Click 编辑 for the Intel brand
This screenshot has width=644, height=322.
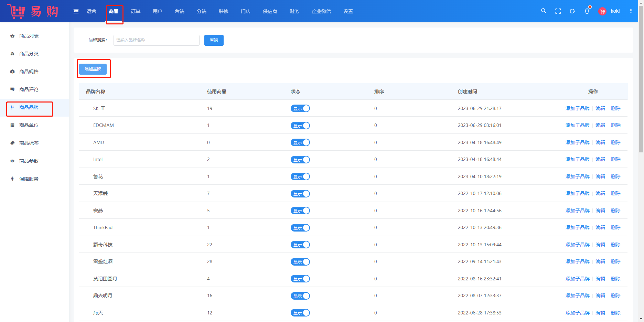click(600, 159)
